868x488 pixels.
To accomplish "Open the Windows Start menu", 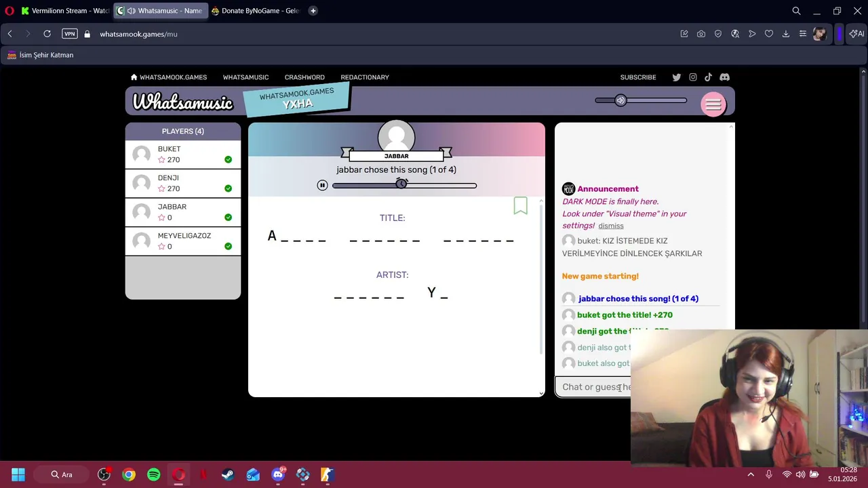I will (18, 474).
